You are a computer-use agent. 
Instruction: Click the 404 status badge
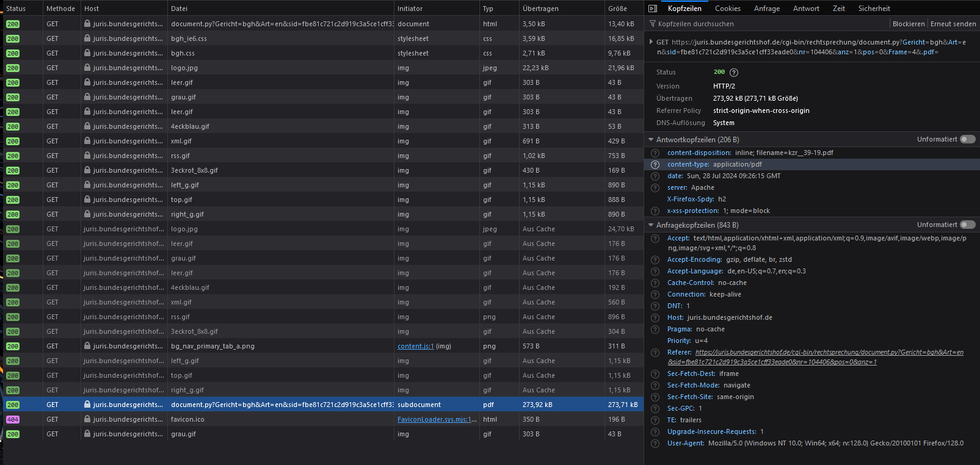13,420
